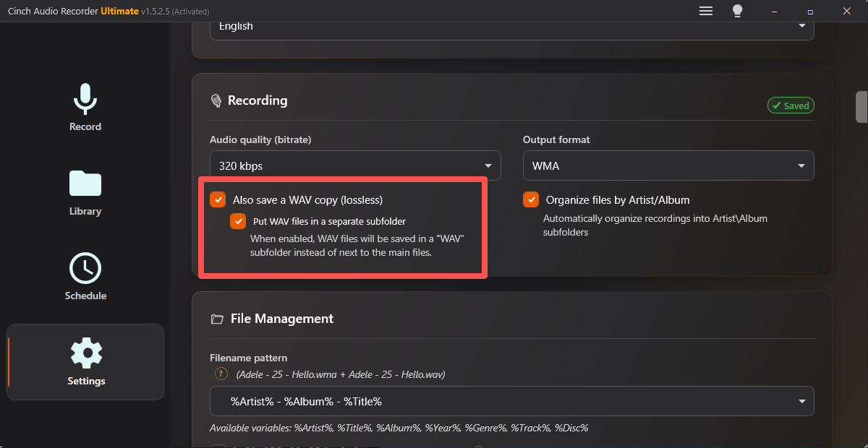Click the Available variables hint text
The height and width of the screenshot is (448, 868).
tap(399, 428)
